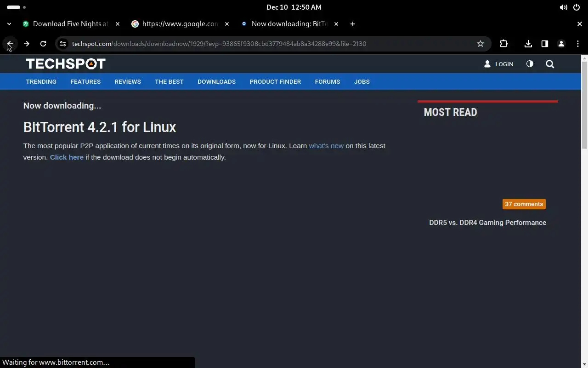Open the clock Dec 10 12:50 AM

point(294,7)
